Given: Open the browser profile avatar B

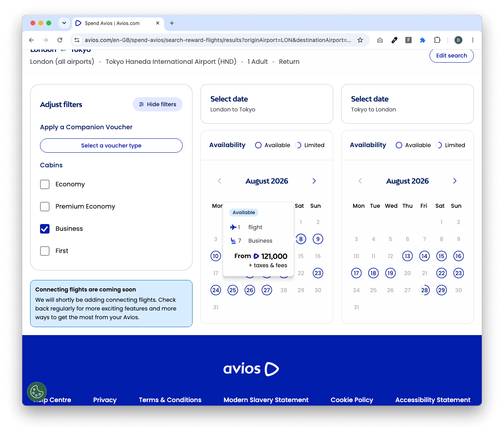Looking at the screenshot, I should pyautogui.click(x=458, y=40).
